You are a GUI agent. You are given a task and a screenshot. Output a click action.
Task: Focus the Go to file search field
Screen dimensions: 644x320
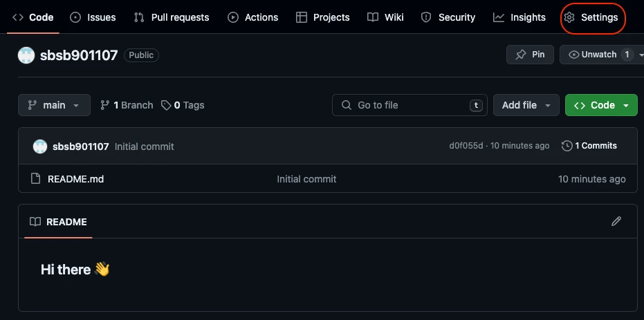410,105
